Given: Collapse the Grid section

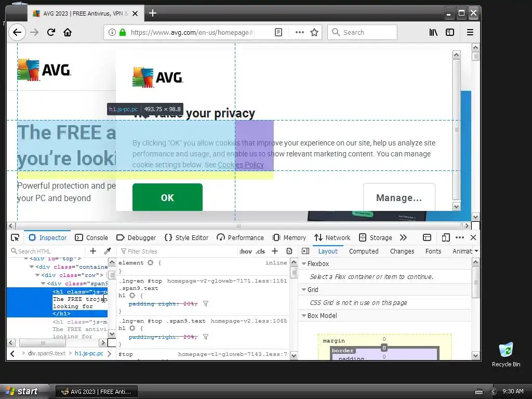Looking at the screenshot, I should [x=304, y=289].
